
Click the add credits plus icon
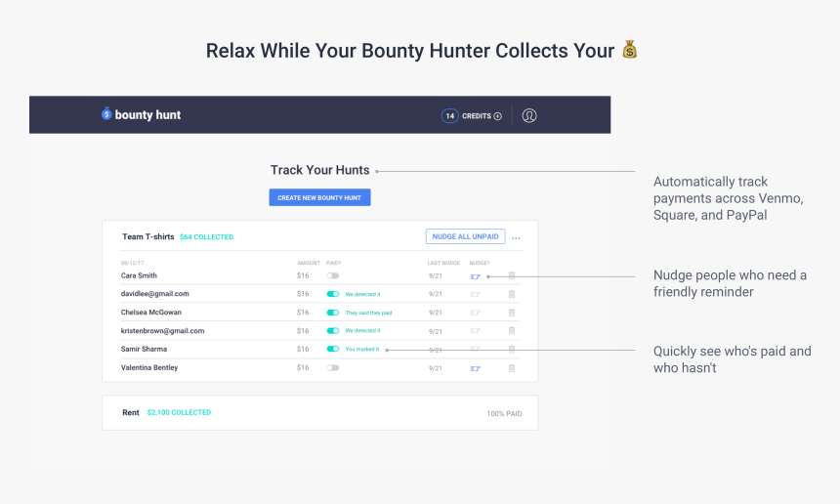[498, 116]
